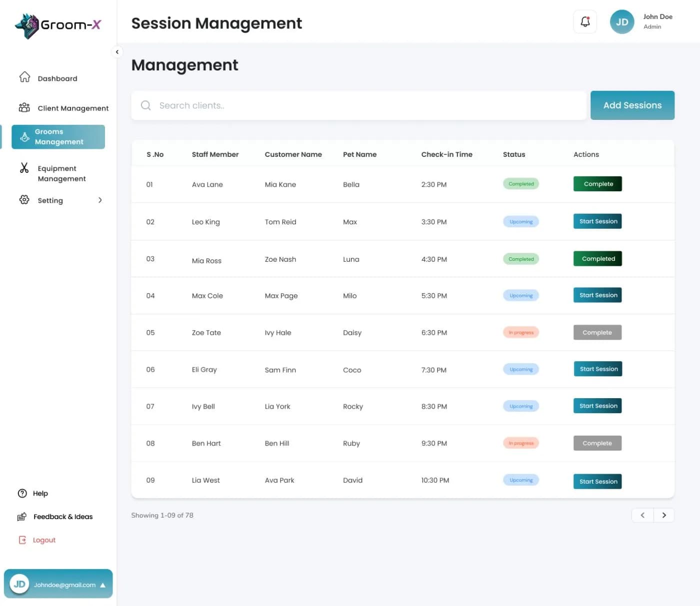Open Feedback & Ideas in the sidebar

tap(63, 517)
